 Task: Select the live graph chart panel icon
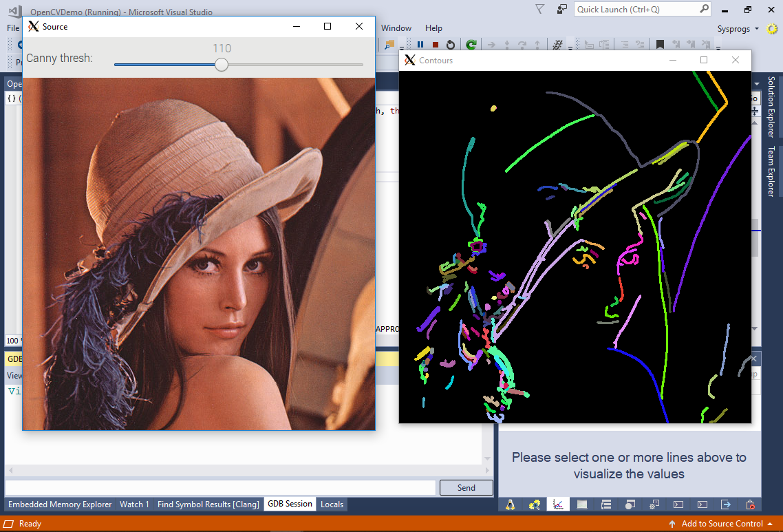click(x=558, y=504)
